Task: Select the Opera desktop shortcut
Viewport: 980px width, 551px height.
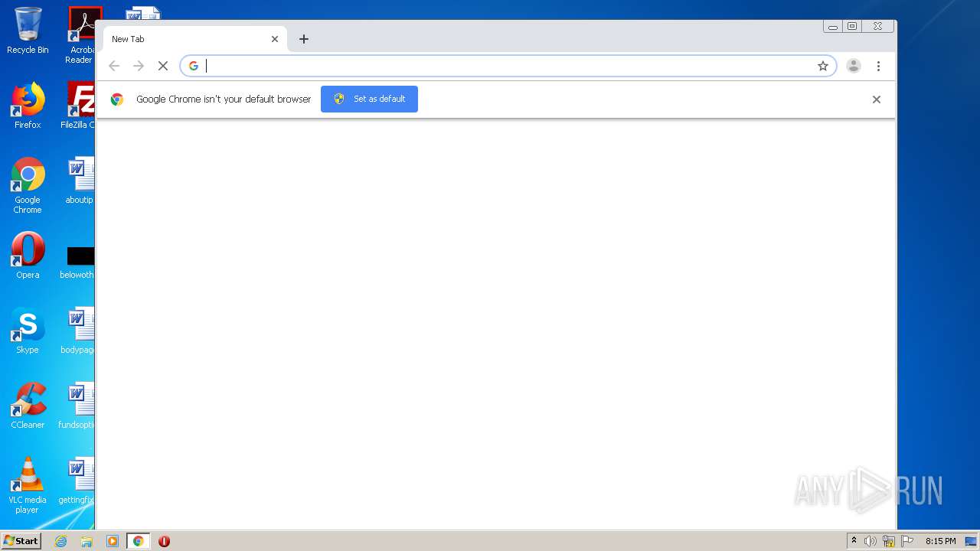Action: [28, 256]
